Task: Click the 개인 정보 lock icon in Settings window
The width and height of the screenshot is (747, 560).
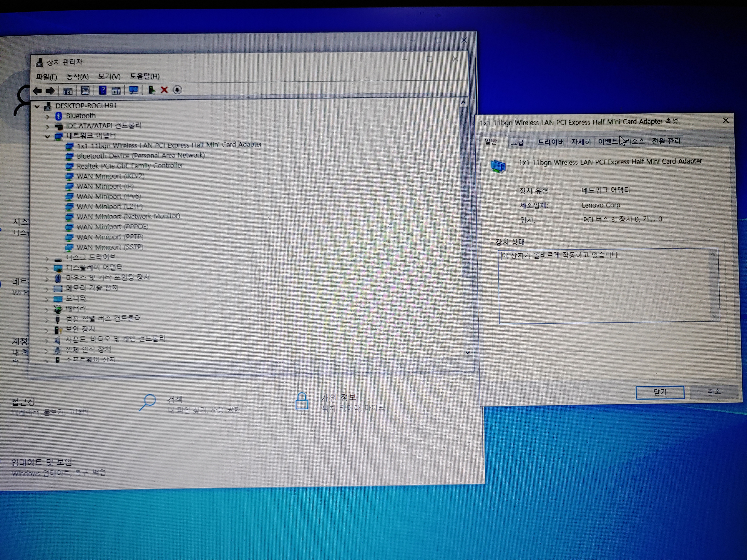Action: point(302,401)
